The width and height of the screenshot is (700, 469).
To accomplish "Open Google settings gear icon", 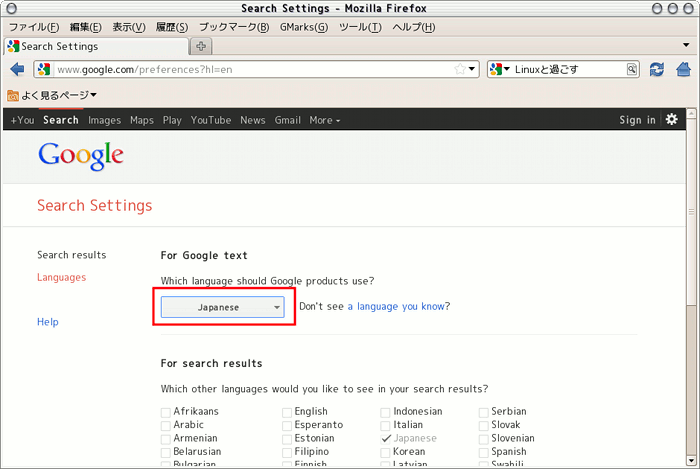I will pyautogui.click(x=672, y=120).
